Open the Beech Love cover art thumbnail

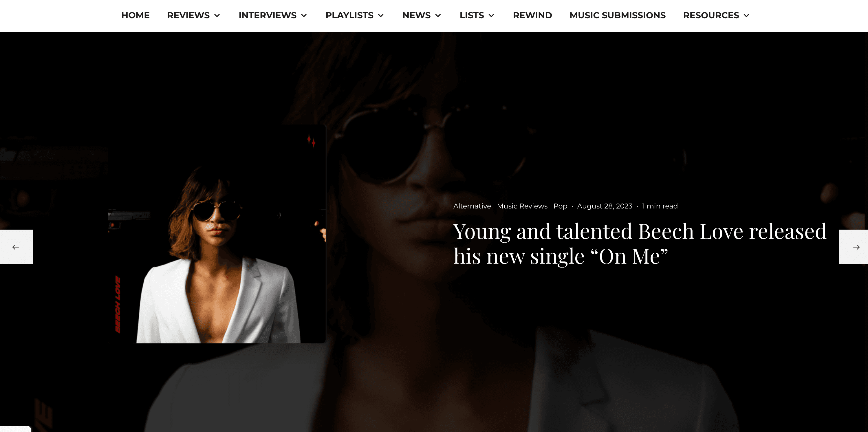coord(217,234)
